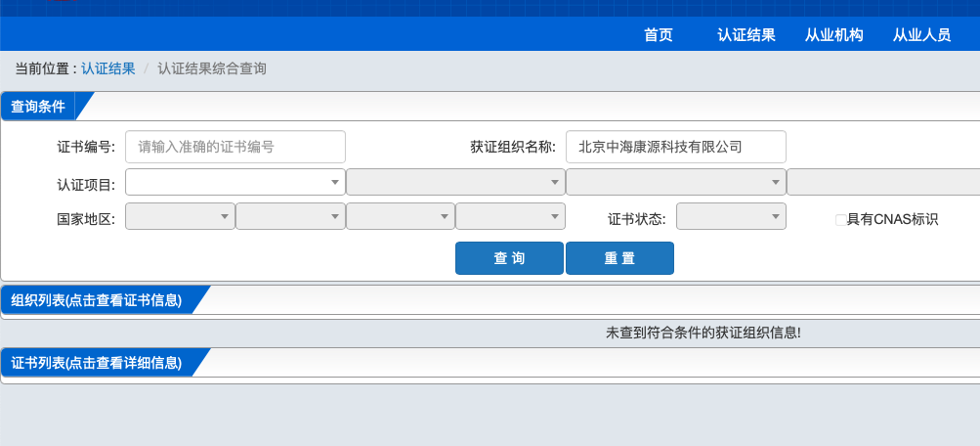Open the 证书状态 dropdown

pos(731,216)
